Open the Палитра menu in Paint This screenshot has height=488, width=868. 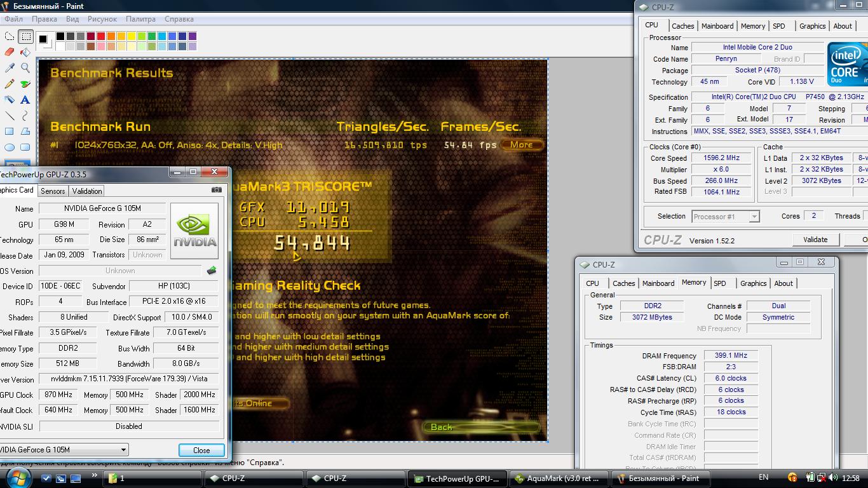point(140,19)
